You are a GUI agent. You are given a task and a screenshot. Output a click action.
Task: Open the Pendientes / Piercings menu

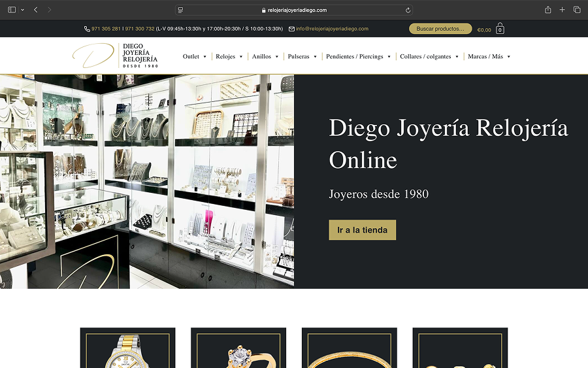[358, 57]
